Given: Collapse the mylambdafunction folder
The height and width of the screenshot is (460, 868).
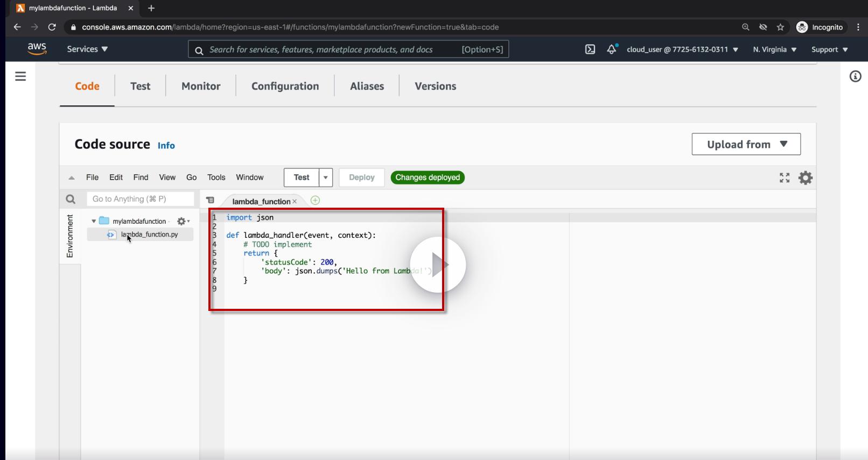Looking at the screenshot, I should click(x=94, y=221).
